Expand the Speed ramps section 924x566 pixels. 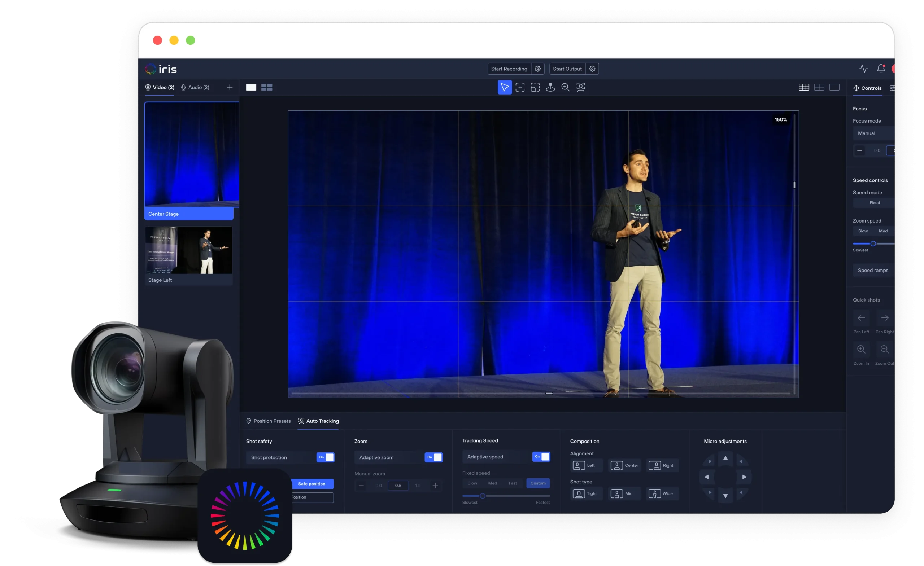[873, 270]
